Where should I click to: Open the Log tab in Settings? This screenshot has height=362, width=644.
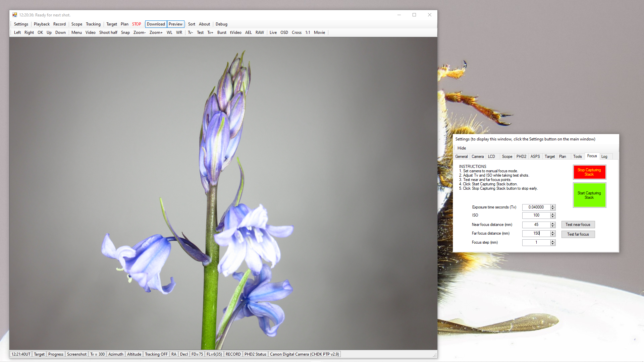604,157
